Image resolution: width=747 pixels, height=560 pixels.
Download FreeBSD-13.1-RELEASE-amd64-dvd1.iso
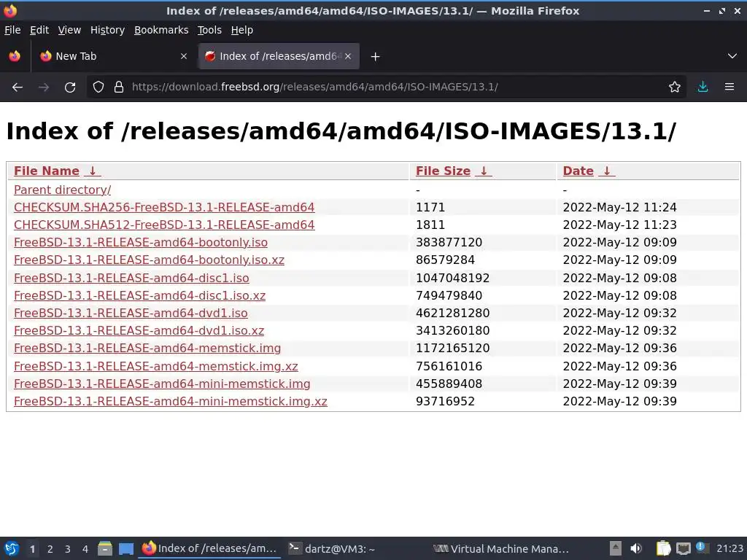point(131,314)
